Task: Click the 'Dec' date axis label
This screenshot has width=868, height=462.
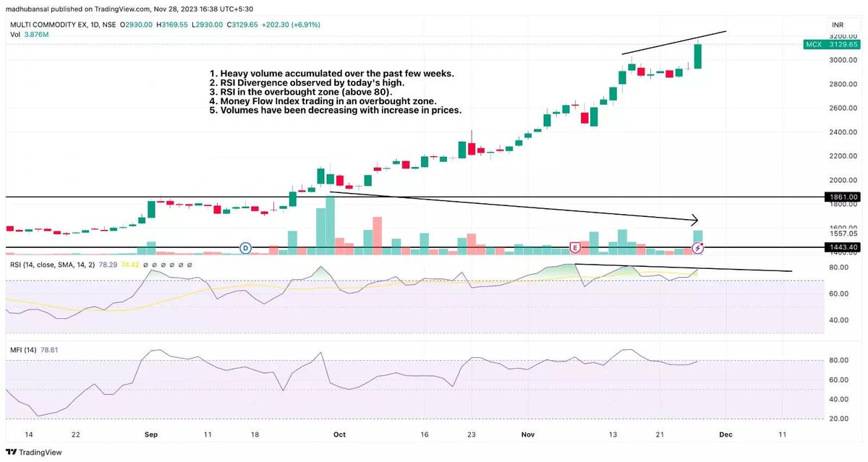Action: [x=726, y=435]
